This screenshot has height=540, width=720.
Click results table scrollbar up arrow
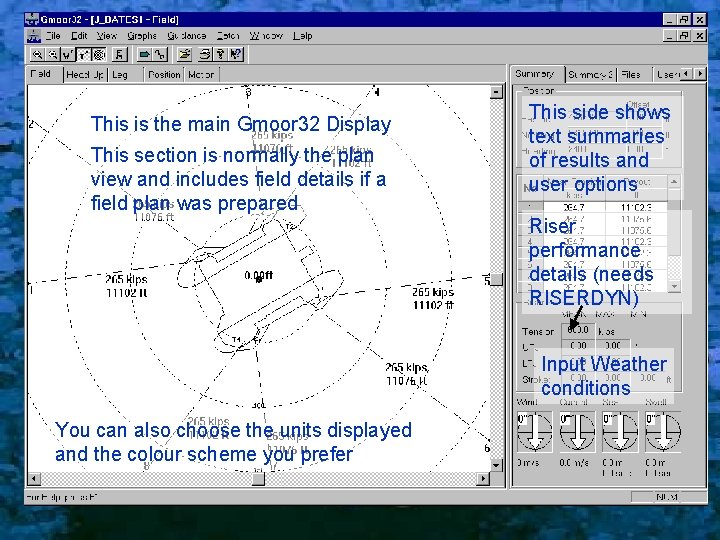674,181
